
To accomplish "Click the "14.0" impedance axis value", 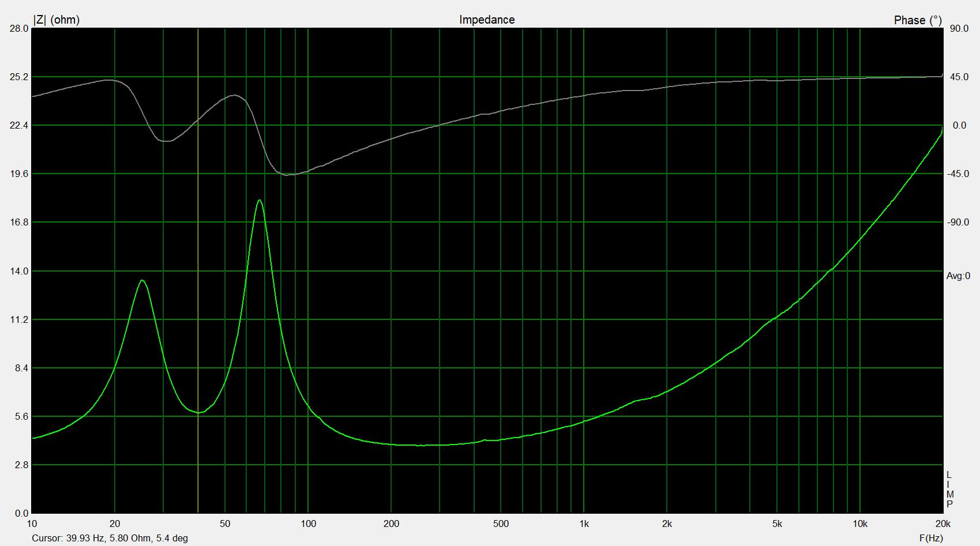I will click(18, 271).
